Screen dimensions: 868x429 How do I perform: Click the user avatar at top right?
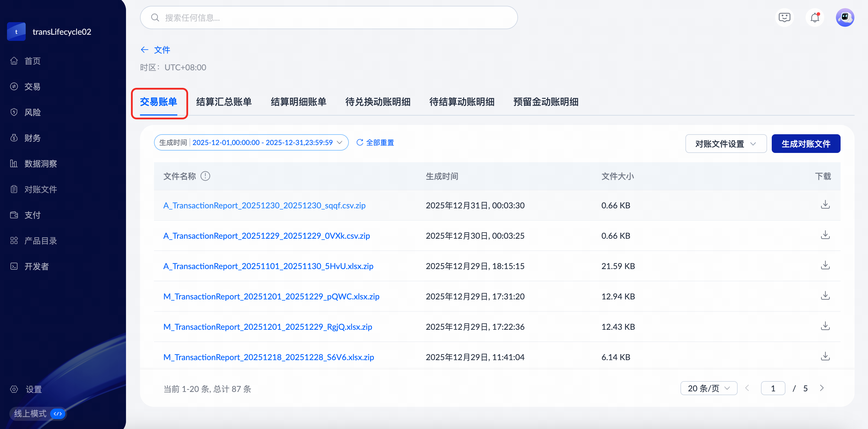click(x=844, y=18)
